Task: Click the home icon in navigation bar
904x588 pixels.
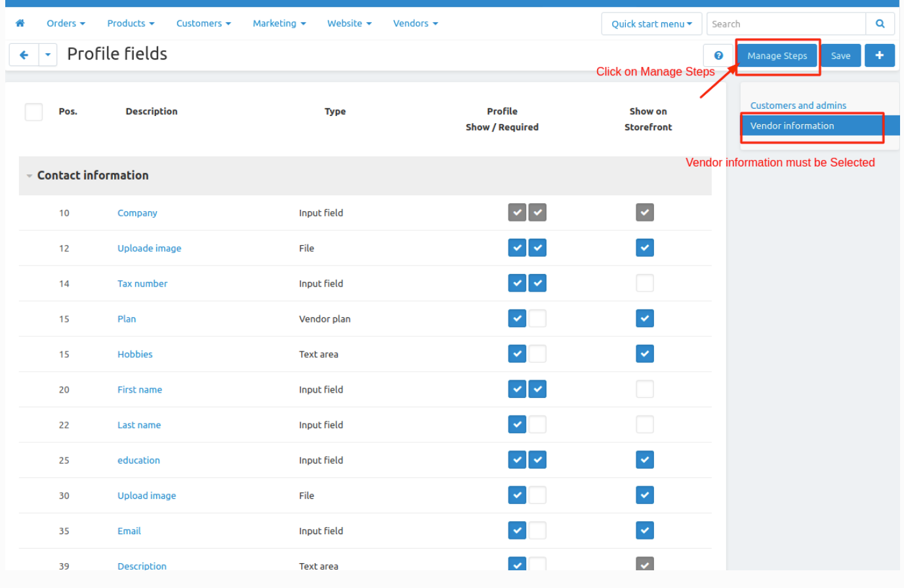Action: click(x=20, y=24)
